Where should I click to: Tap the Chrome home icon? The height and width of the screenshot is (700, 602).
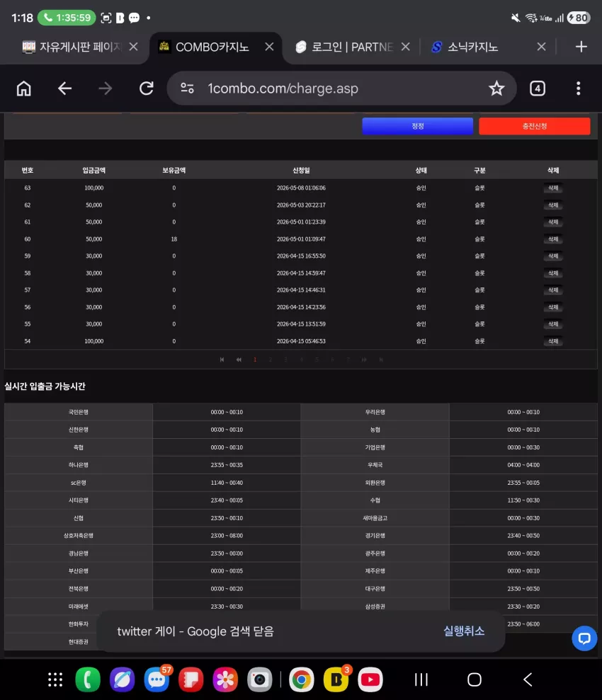(24, 88)
